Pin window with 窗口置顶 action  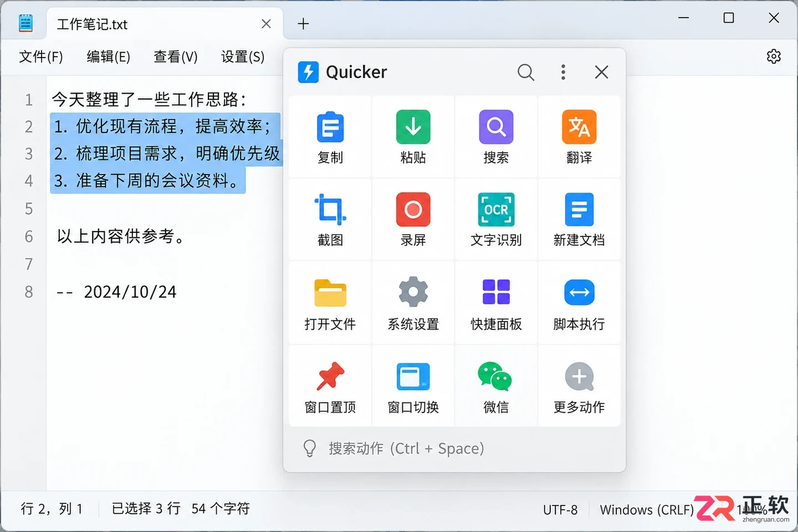pyautogui.click(x=330, y=386)
